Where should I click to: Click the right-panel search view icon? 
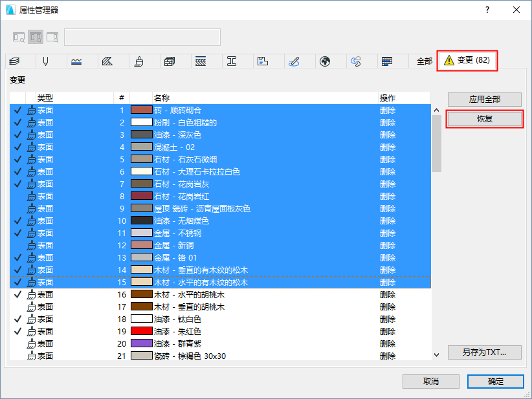pyautogui.click(x=52, y=38)
